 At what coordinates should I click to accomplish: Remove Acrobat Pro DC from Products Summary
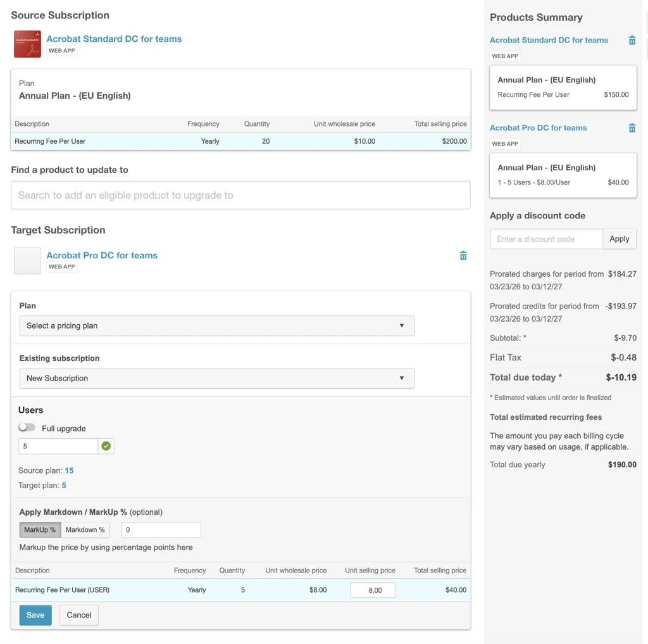(x=632, y=128)
